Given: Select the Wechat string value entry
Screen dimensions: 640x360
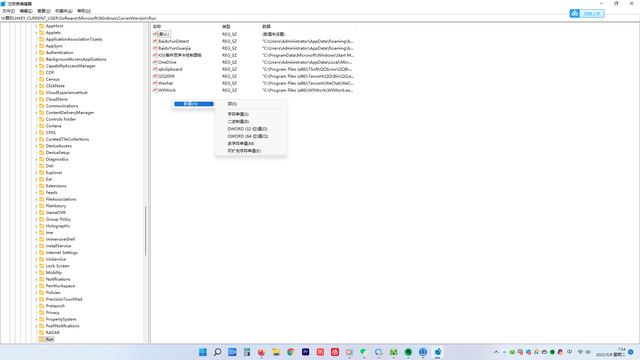Looking at the screenshot, I should tap(165, 83).
